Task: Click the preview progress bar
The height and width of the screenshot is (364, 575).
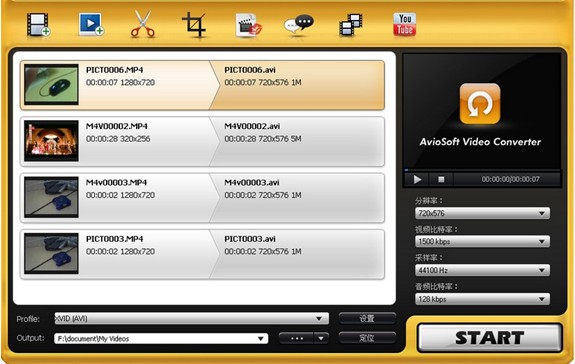Action: pyautogui.click(x=482, y=170)
